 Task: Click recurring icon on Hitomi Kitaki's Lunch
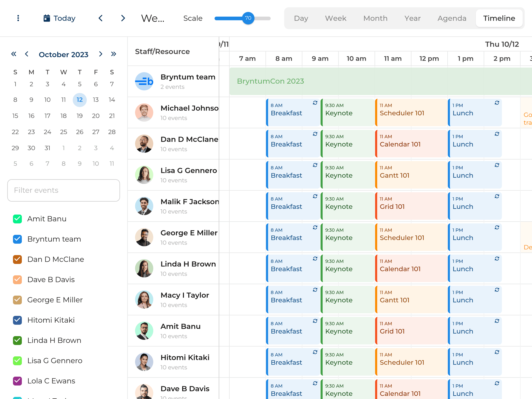497,352
